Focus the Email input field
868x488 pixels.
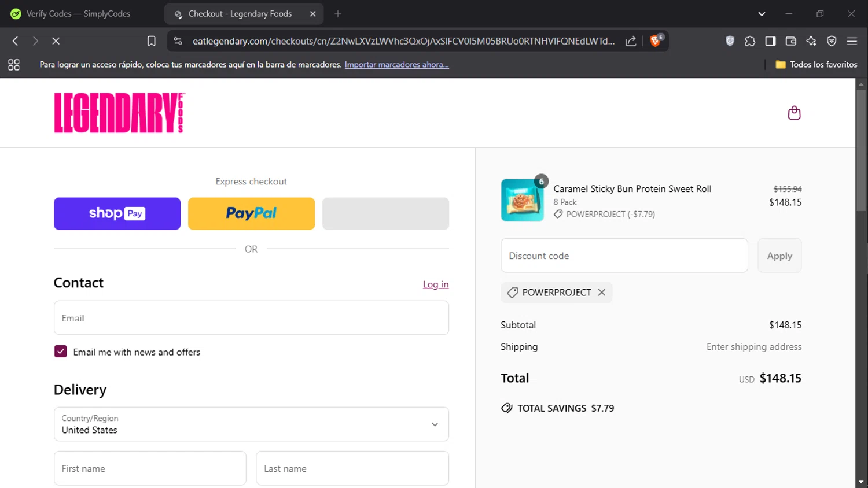[x=251, y=318]
